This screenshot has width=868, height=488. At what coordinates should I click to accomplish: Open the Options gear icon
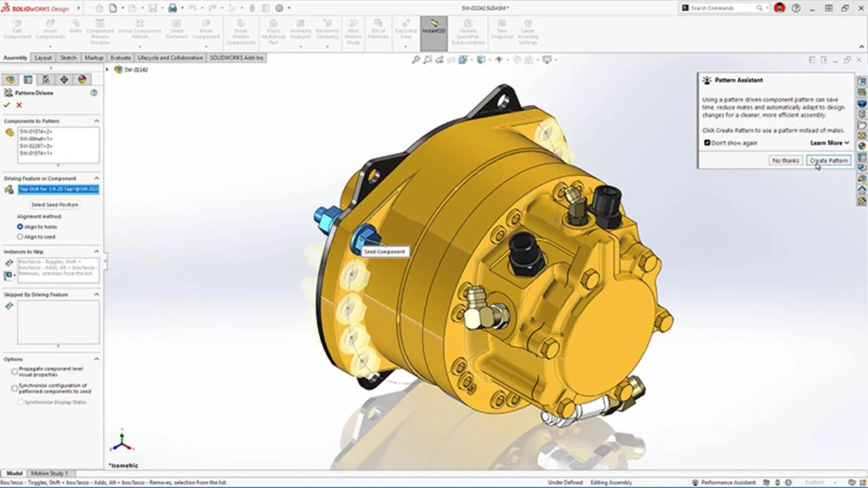279,8
